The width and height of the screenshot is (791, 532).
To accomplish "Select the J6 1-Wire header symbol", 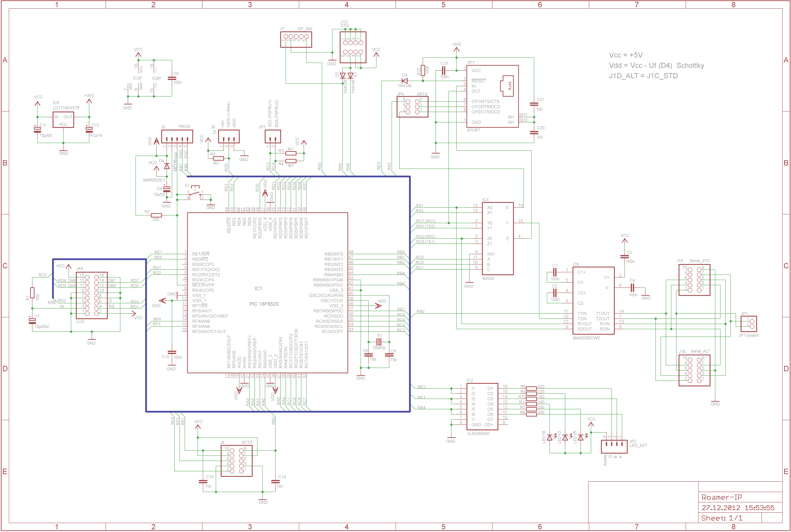I will (228, 136).
